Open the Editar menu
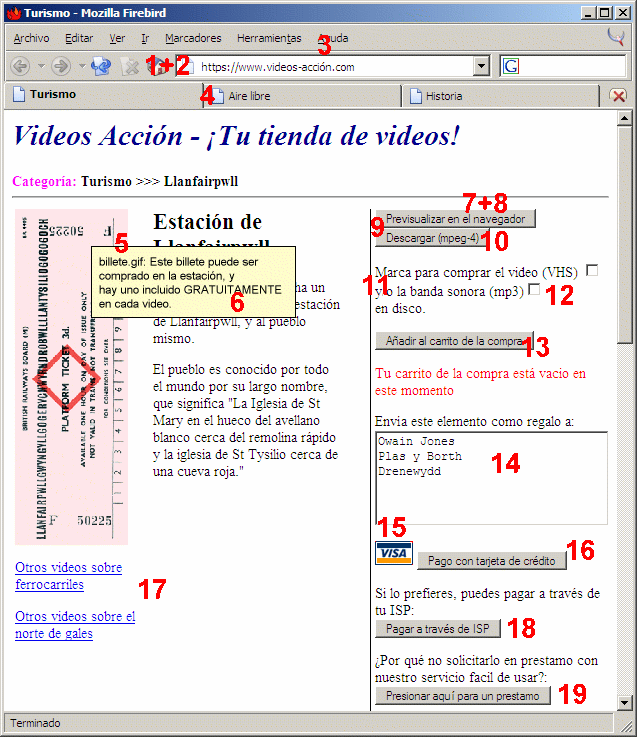 pyautogui.click(x=79, y=38)
